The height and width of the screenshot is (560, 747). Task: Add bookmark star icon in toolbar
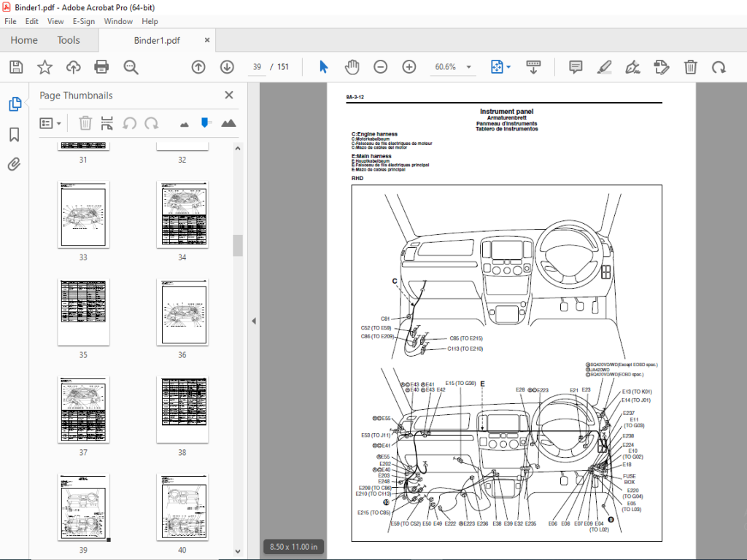point(44,67)
